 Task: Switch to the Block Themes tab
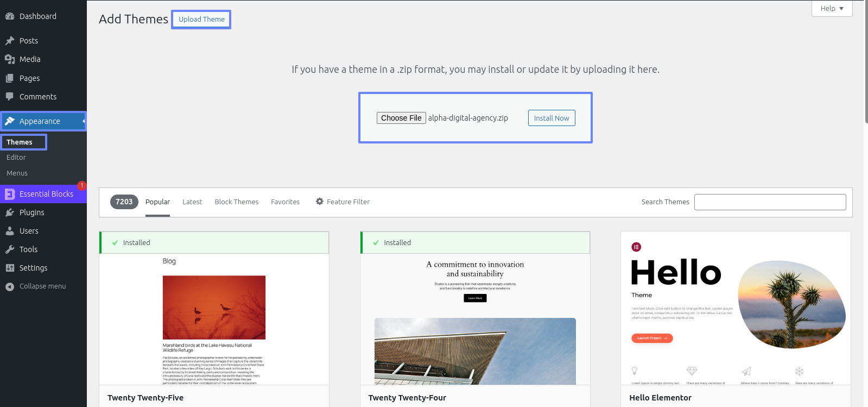click(237, 202)
